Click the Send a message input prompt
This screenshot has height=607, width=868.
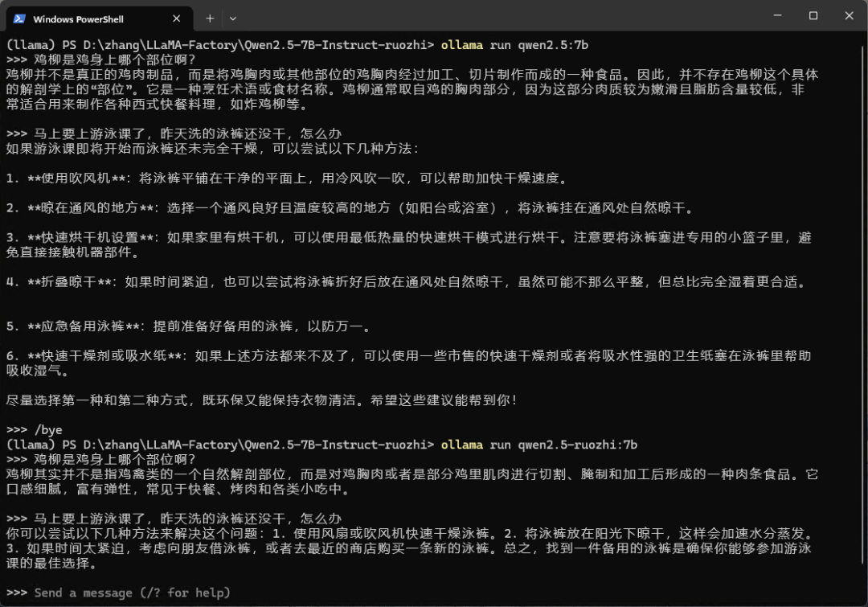point(132,593)
